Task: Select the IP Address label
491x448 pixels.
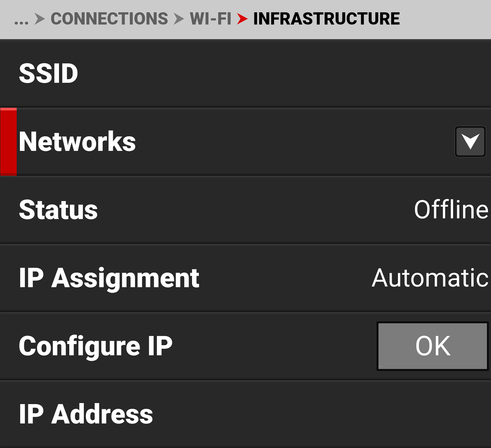Action: [86, 414]
